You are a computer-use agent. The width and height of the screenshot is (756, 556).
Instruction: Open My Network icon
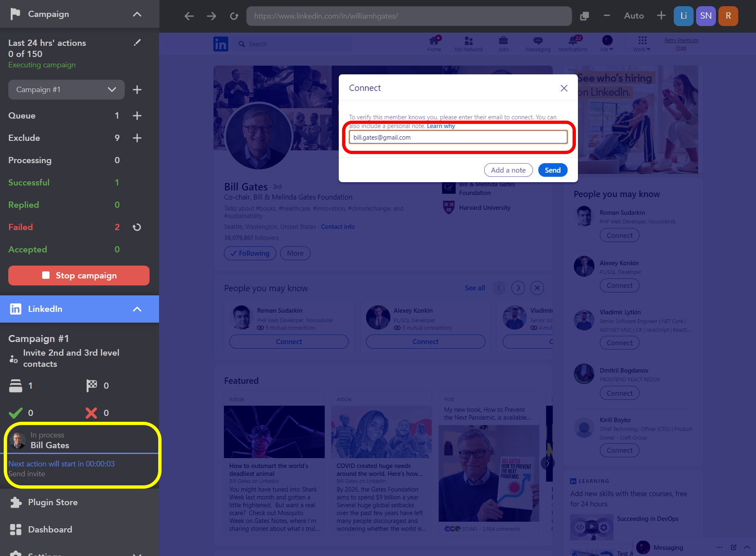click(468, 44)
